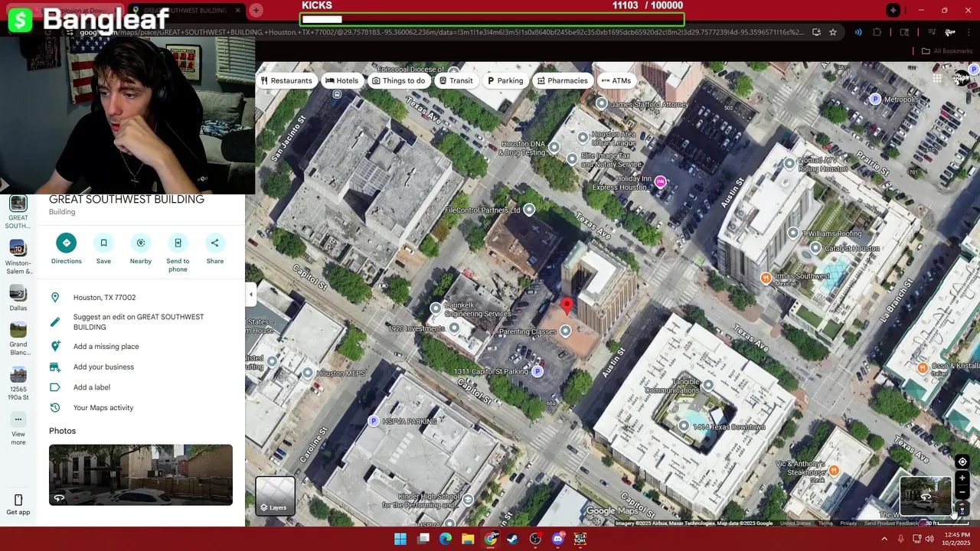Screen dimensions: 980x551
Task: Select the Holiday Inn Express pink hotel pin
Action: pyautogui.click(x=660, y=182)
